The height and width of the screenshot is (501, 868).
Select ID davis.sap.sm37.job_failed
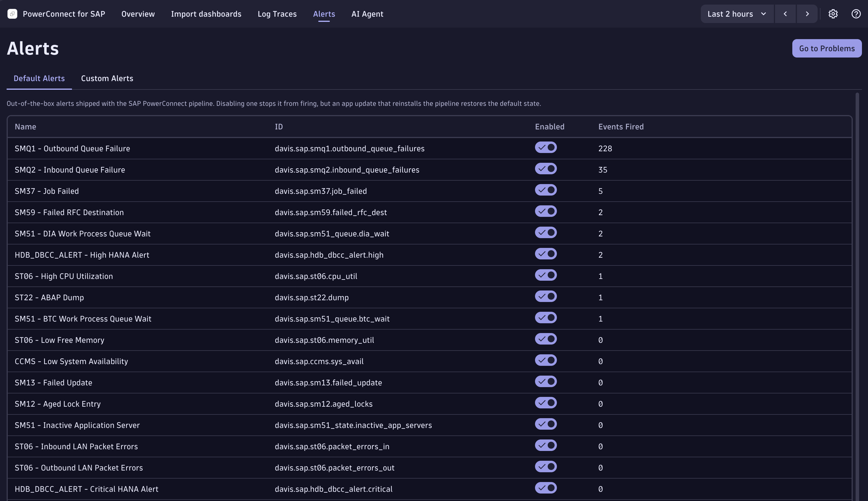coord(321,191)
